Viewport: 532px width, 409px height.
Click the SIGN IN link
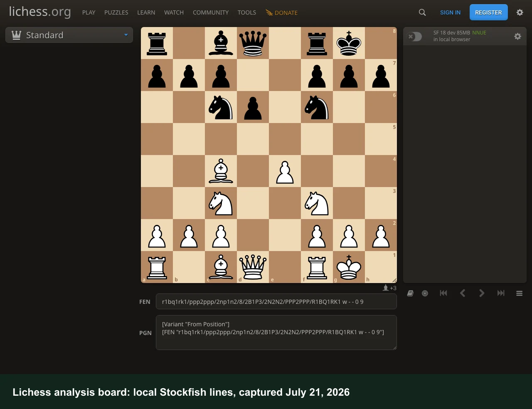pyautogui.click(x=450, y=12)
